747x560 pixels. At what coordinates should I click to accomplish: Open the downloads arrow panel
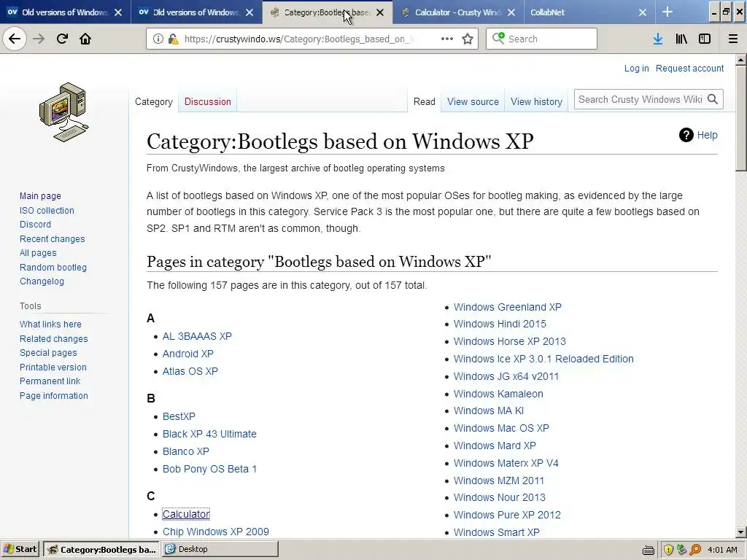658,39
